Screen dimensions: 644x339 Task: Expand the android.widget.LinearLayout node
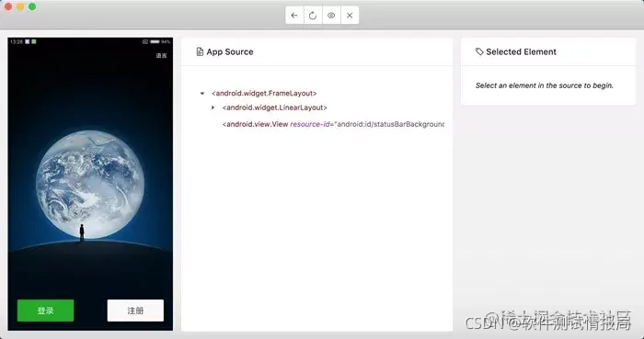pos(213,107)
